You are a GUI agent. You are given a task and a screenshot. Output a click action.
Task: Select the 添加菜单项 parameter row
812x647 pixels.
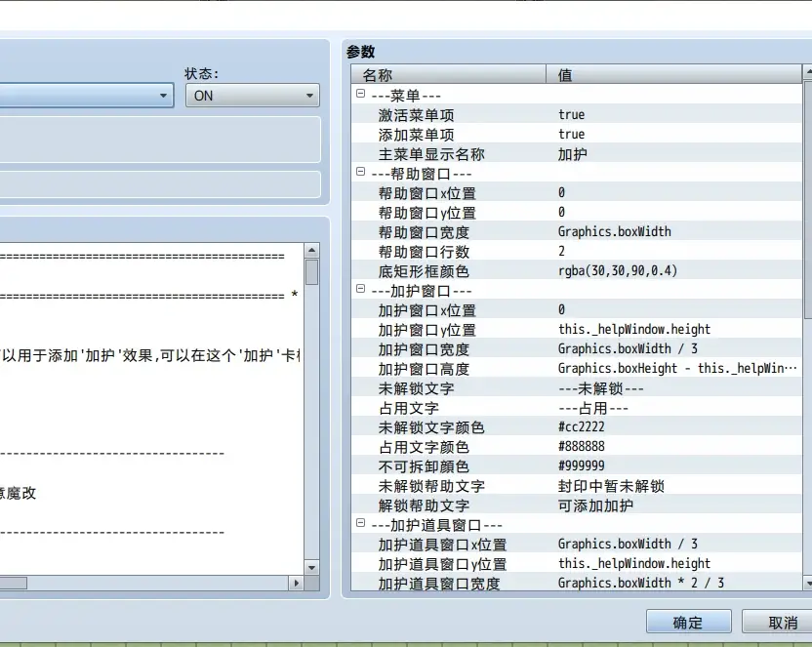pos(577,135)
